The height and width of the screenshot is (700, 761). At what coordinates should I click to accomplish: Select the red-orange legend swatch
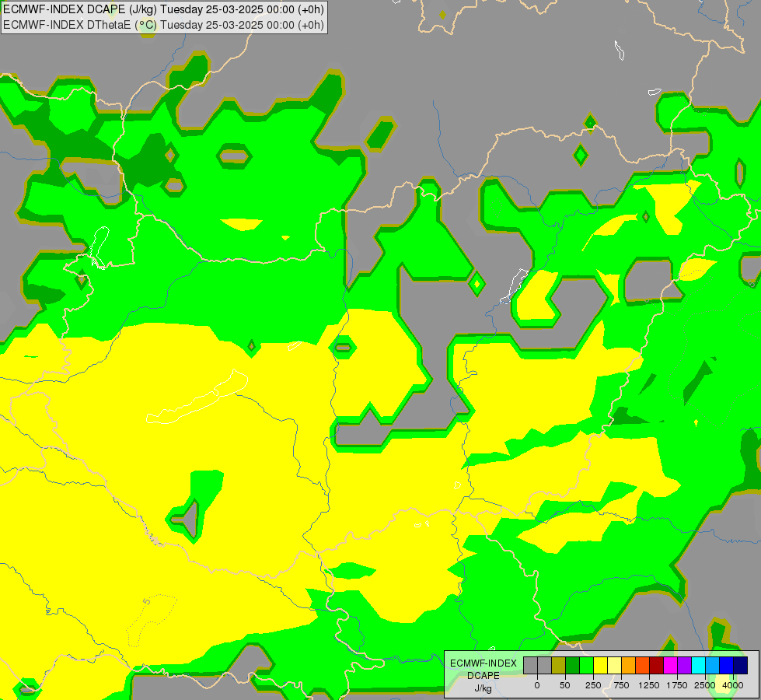click(x=643, y=665)
